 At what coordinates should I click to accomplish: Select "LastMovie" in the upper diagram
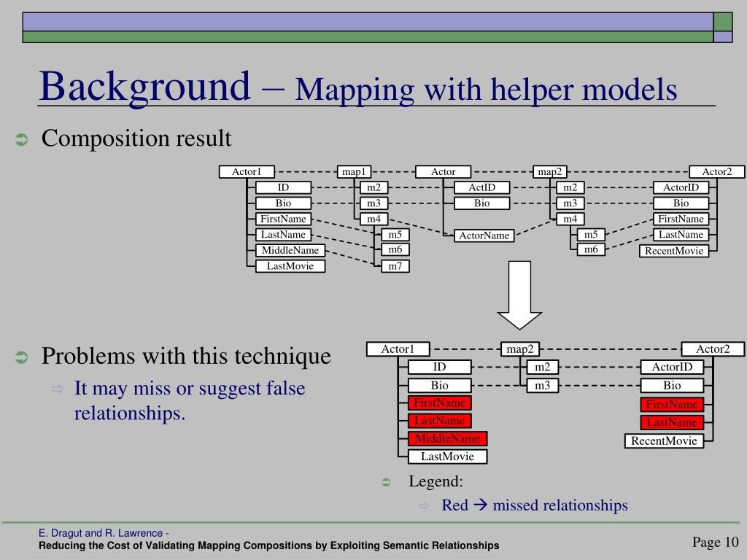[290, 266]
